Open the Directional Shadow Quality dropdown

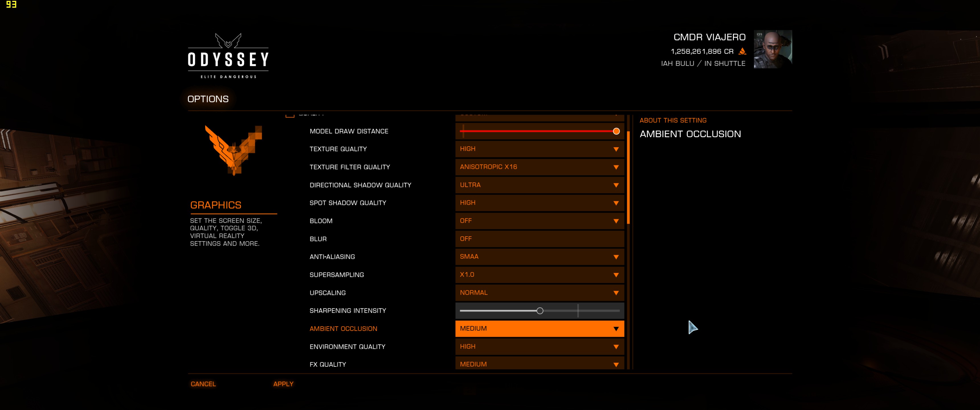pyautogui.click(x=540, y=185)
